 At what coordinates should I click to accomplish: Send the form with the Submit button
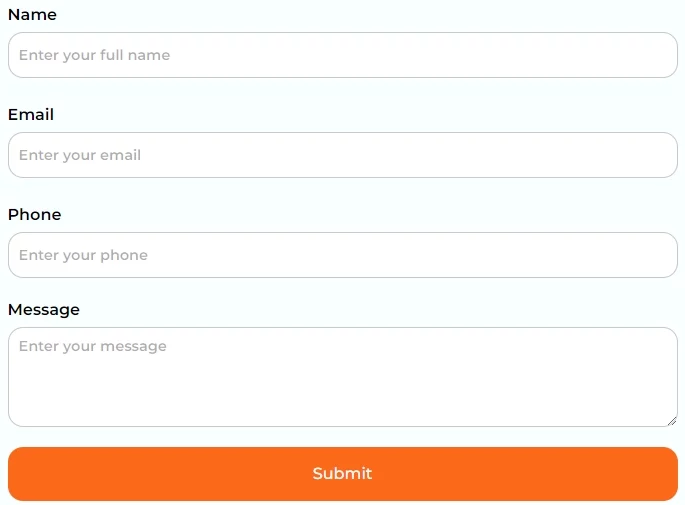[x=342, y=473]
